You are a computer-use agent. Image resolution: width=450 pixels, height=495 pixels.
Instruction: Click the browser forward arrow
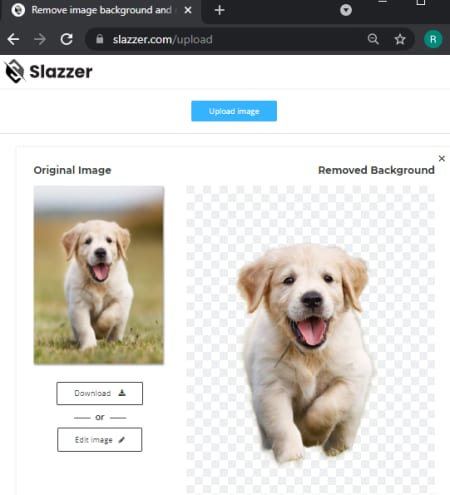click(40, 39)
